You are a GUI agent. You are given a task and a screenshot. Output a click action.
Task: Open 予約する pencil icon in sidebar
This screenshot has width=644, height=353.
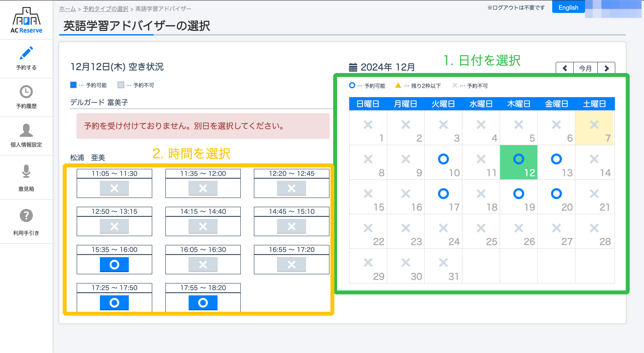[x=26, y=53]
